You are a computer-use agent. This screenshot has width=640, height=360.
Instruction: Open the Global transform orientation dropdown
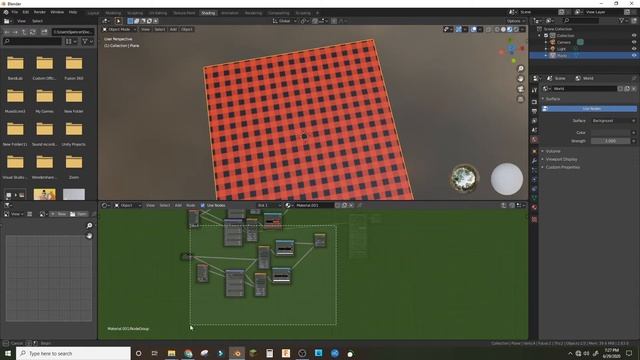pyautogui.click(x=284, y=21)
